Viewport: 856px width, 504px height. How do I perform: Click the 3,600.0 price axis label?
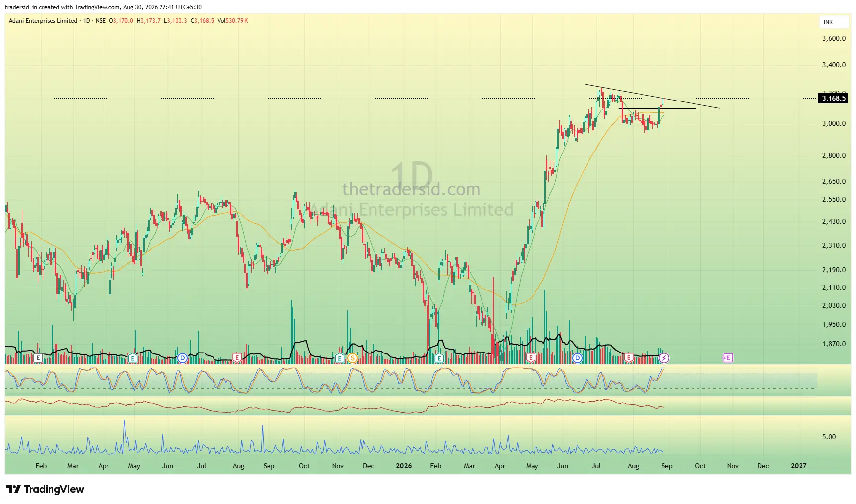834,38
